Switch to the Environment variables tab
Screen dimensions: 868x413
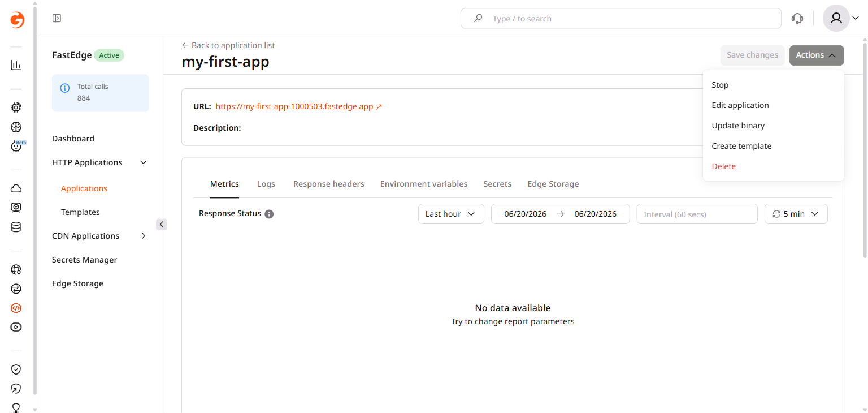click(424, 184)
